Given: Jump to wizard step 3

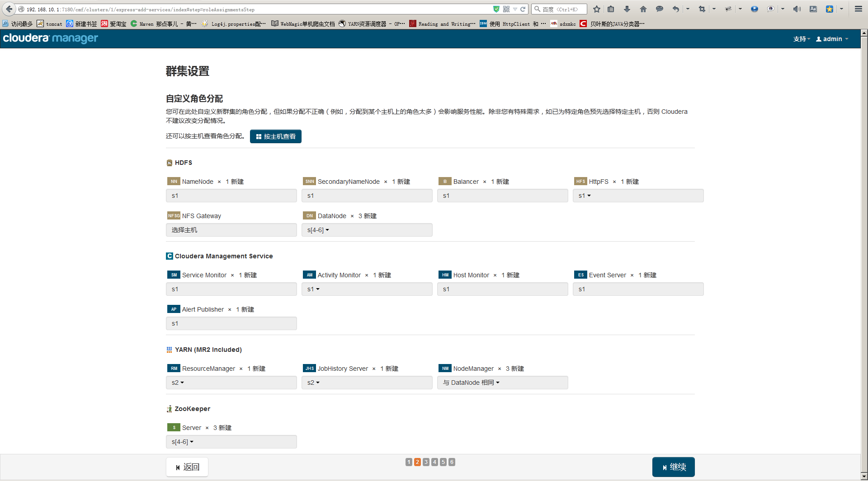Looking at the screenshot, I should (x=426, y=462).
